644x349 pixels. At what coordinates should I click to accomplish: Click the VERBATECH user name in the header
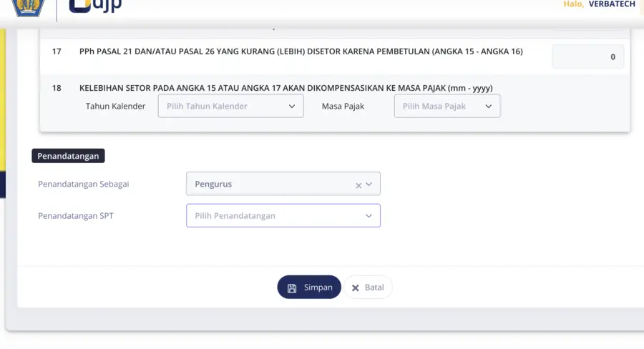pyautogui.click(x=612, y=4)
